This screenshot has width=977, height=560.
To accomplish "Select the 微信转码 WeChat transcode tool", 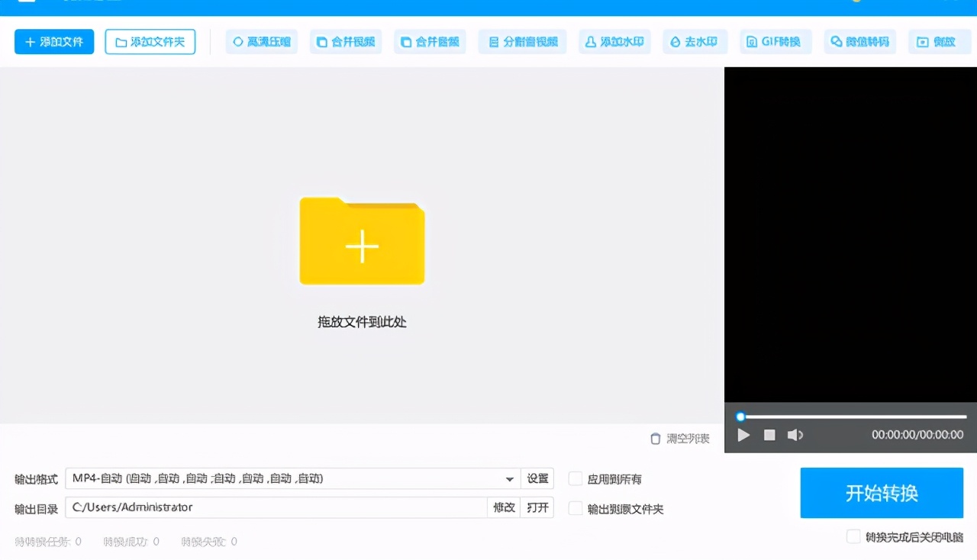I will coord(859,42).
